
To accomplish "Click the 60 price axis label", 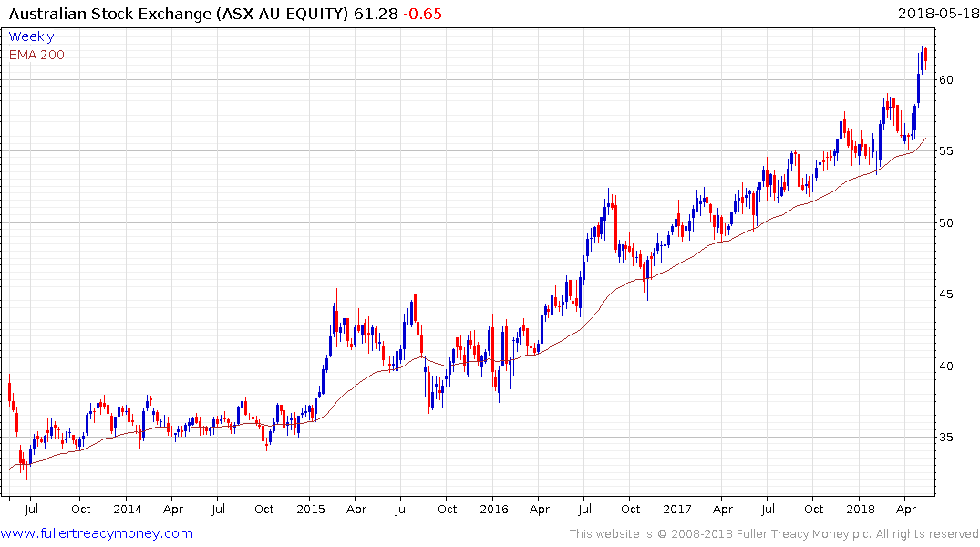I will click(945, 79).
